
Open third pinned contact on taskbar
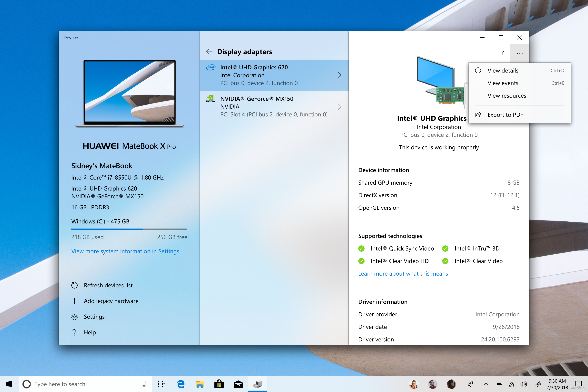coord(451,384)
